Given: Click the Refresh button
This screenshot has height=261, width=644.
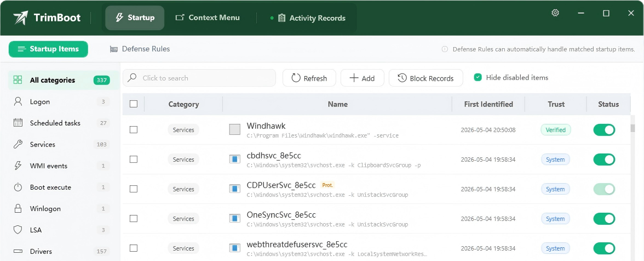Looking at the screenshot, I should [x=309, y=78].
